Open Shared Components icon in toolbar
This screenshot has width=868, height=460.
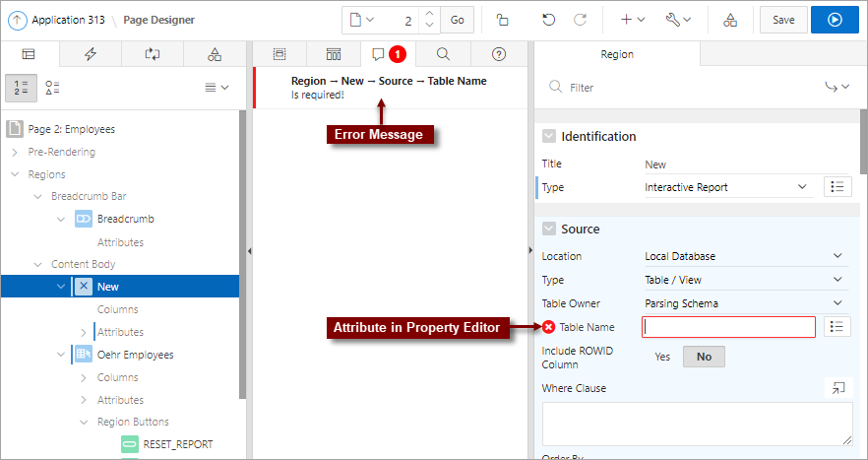[730, 20]
